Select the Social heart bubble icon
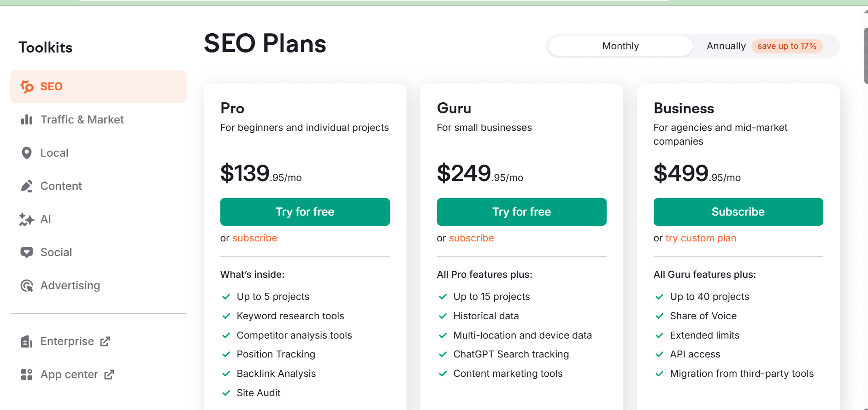 click(27, 252)
